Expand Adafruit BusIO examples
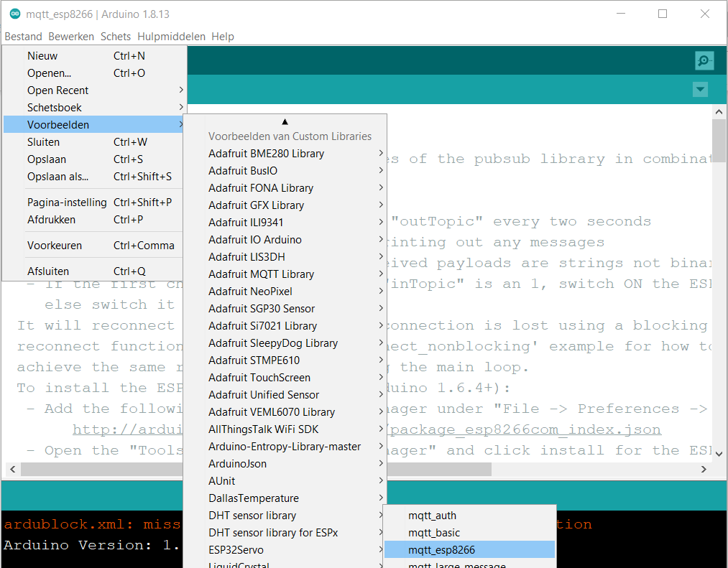The image size is (728, 568). coord(285,170)
